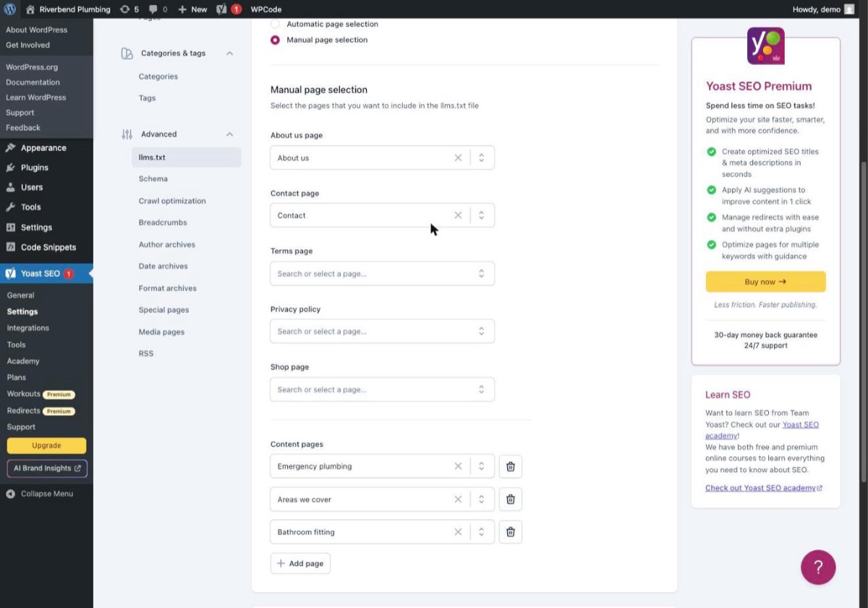Open the Areas we cover dropdown arrows
This screenshot has height=608, width=868.
482,500
